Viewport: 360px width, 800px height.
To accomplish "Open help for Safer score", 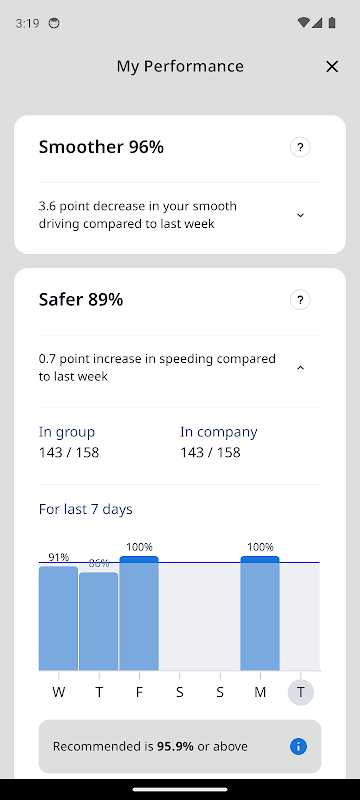I will [x=300, y=299].
